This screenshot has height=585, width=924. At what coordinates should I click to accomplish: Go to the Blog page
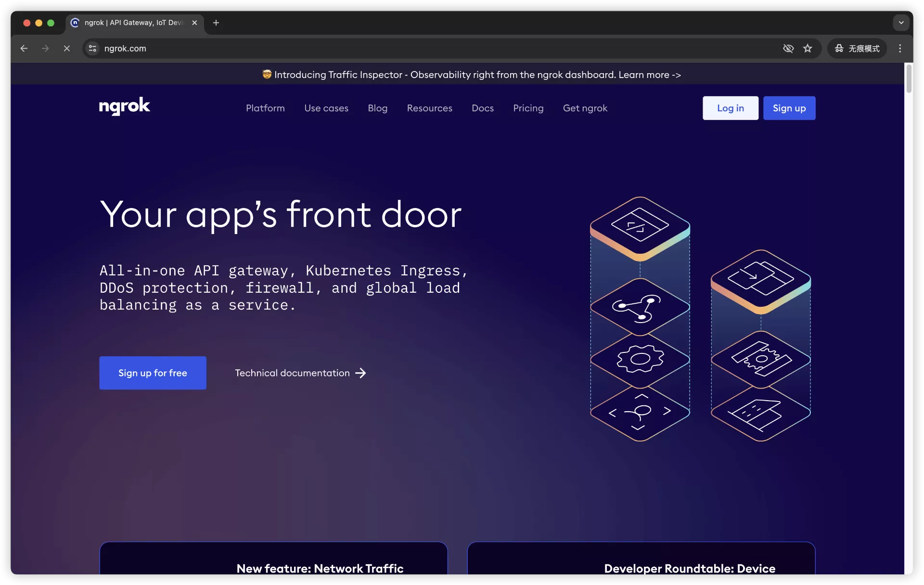click(x=378, y=108)
